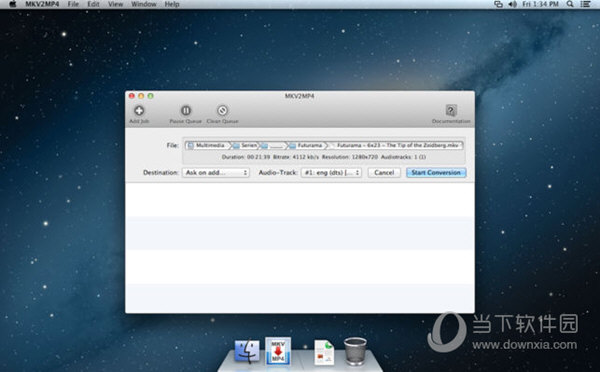Close the MKV2MP4 window with red button

point(132,96)
